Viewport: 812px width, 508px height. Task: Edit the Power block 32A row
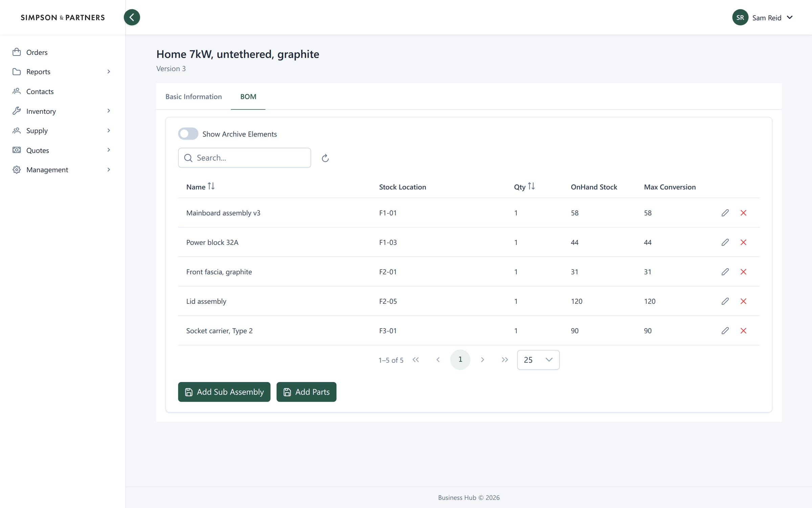tap(725, 242)
